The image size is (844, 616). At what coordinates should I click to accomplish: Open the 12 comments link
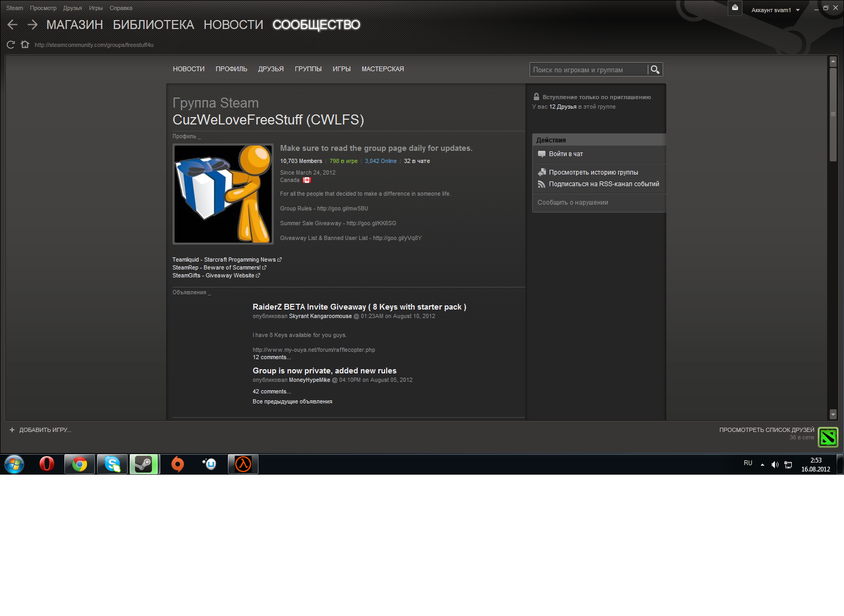coord(272,358)
